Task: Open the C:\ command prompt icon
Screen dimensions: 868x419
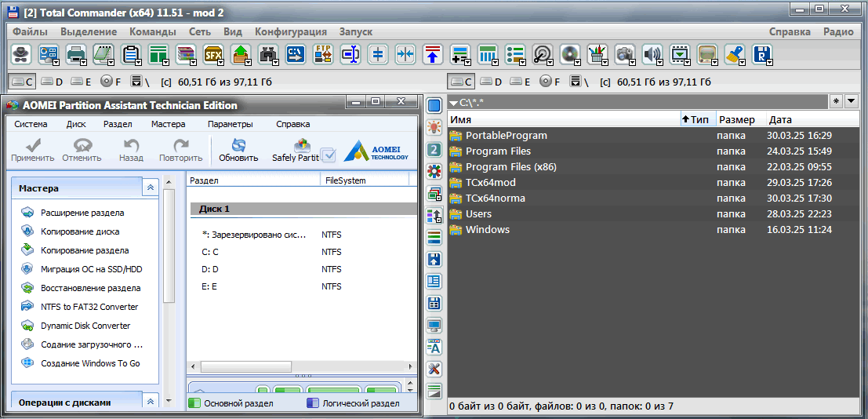Action: tap(296, 54)
